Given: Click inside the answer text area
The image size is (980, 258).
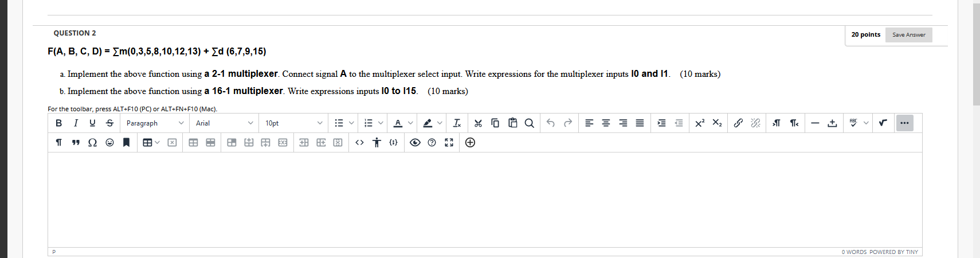Looking at the screenshot, I should point(485,200).
